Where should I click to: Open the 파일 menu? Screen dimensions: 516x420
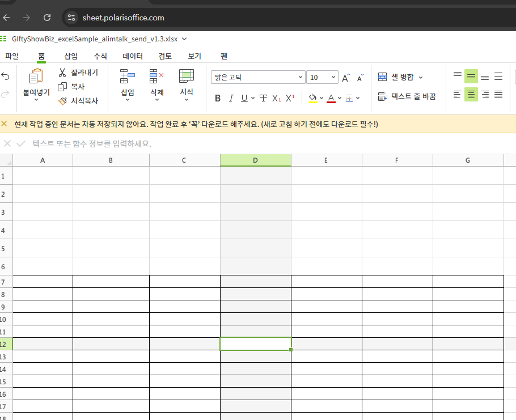point(12,56)
